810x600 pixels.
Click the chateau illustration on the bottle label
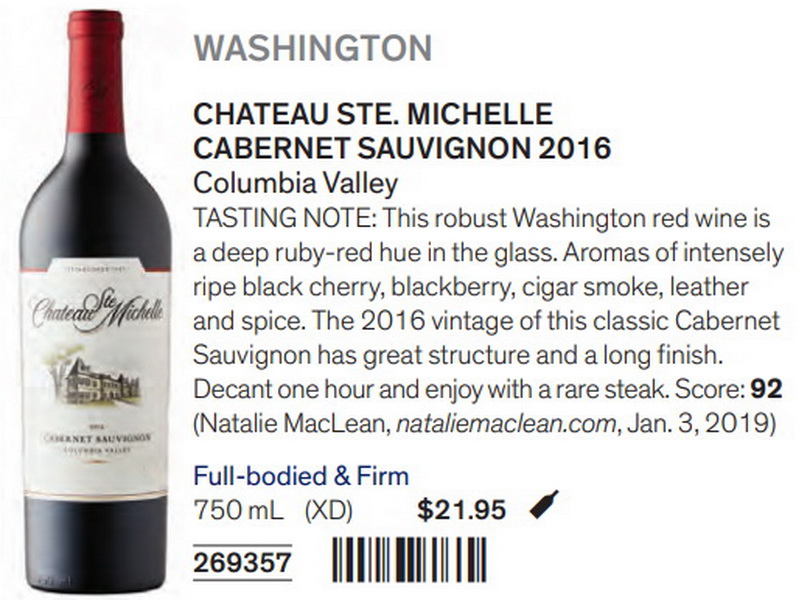96,380
